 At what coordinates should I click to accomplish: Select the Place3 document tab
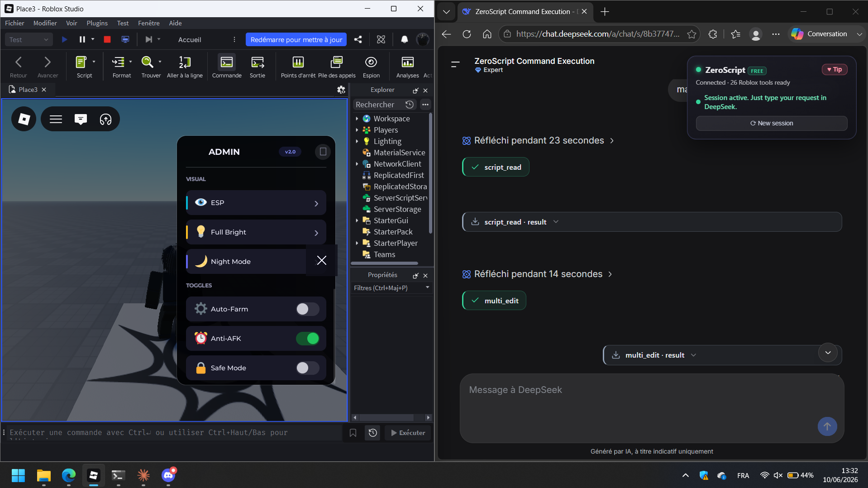click(x=28, y=90)
